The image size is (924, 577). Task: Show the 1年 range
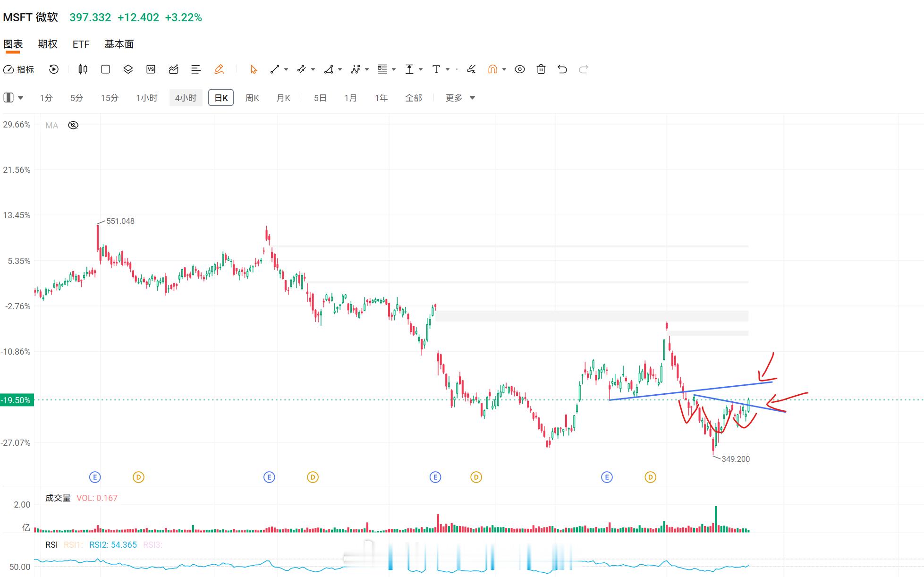tap(381, 98)
